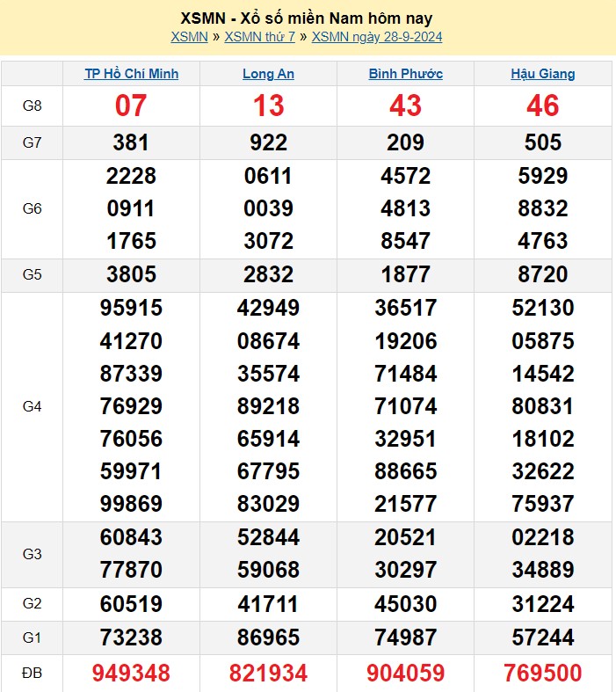Image resolution: width=616 pixels, height=692 pixels.
Task: Select Hậu Giang special prize 769500
Action: coord(542,674)
